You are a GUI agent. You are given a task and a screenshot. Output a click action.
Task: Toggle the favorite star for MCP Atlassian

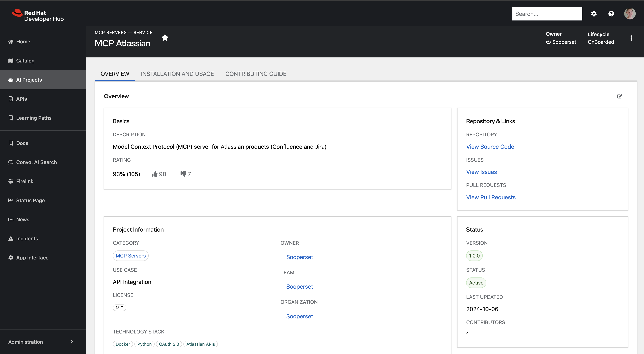coord(165,38)
